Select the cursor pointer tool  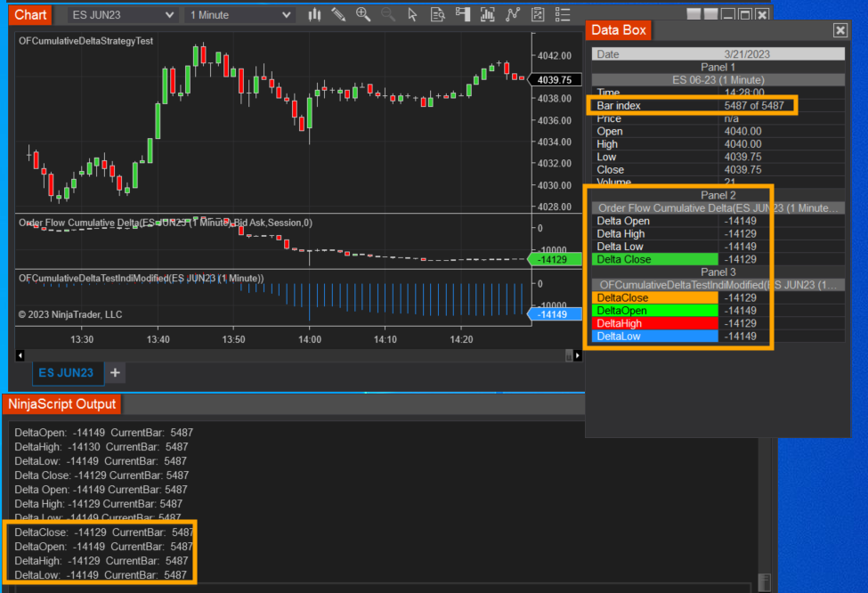pos(412,15)
